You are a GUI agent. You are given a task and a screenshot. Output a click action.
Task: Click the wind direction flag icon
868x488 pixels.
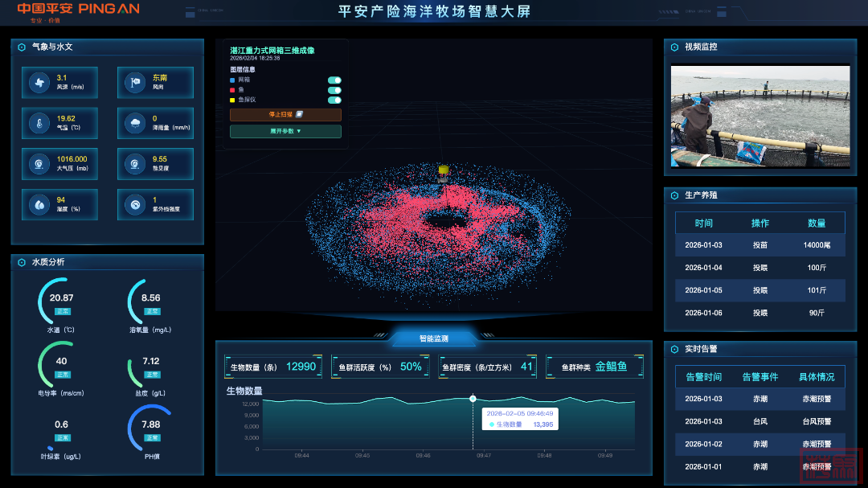pyautogui.click(x=134, y=82)
